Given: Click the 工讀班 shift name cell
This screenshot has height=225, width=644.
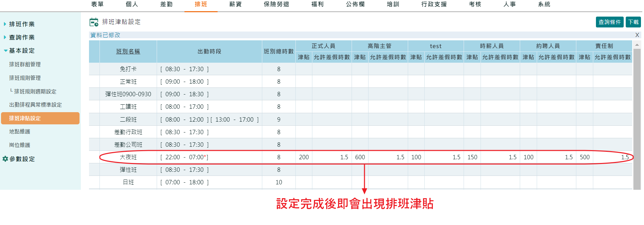Looking at the screenshot, I should pyautogui.click(x=128, y=107).
